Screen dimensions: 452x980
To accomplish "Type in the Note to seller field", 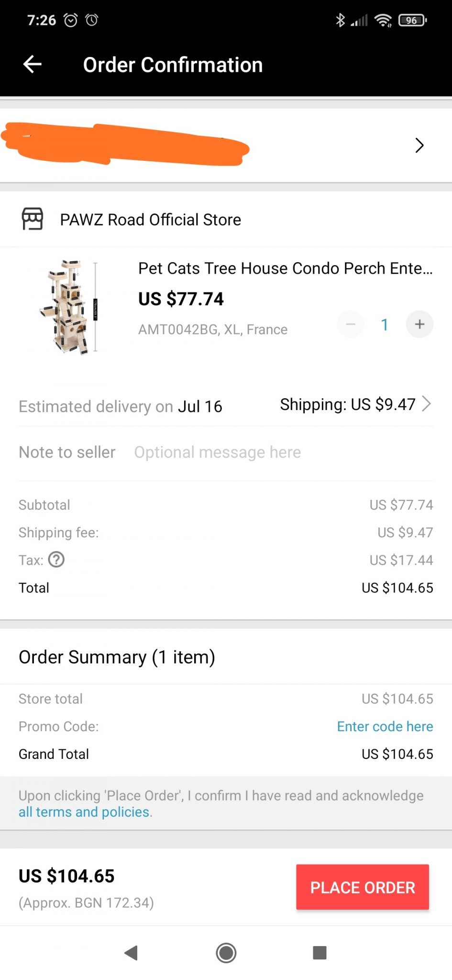I will click(x=218, y=452).
